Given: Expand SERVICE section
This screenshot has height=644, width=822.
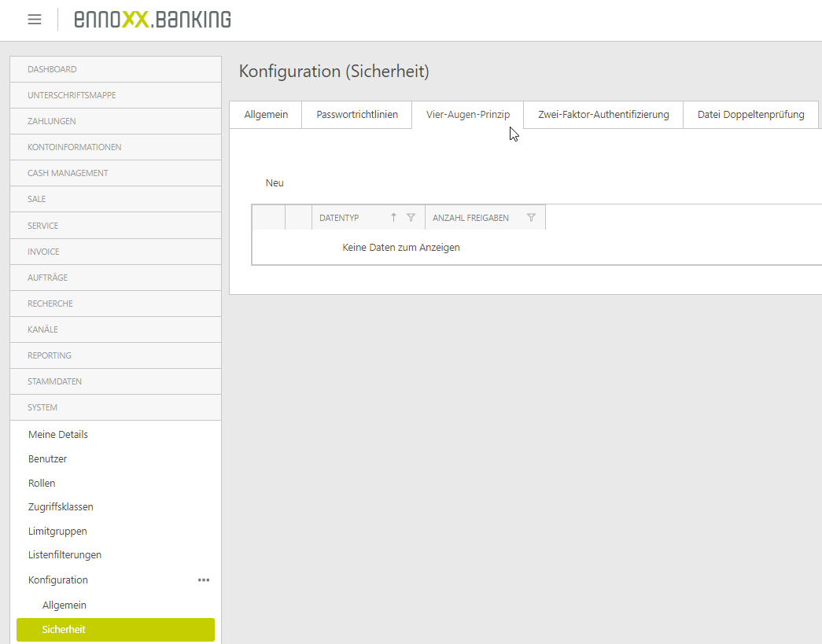Looking at the screenshot, I should click(x=116, y=226).
